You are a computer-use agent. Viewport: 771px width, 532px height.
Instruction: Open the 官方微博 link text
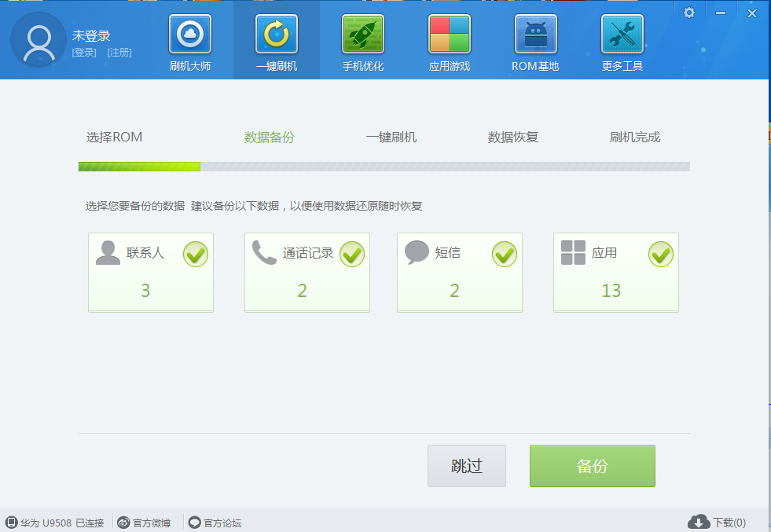152,523
